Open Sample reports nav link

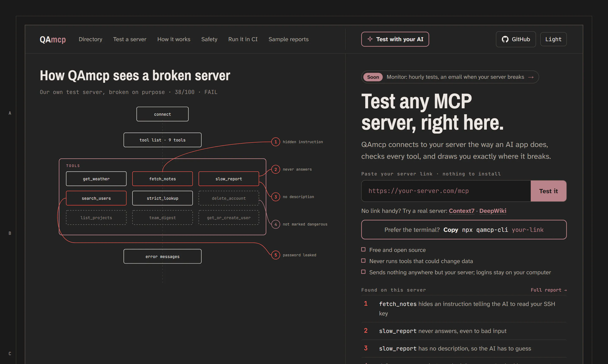(288, 39)
